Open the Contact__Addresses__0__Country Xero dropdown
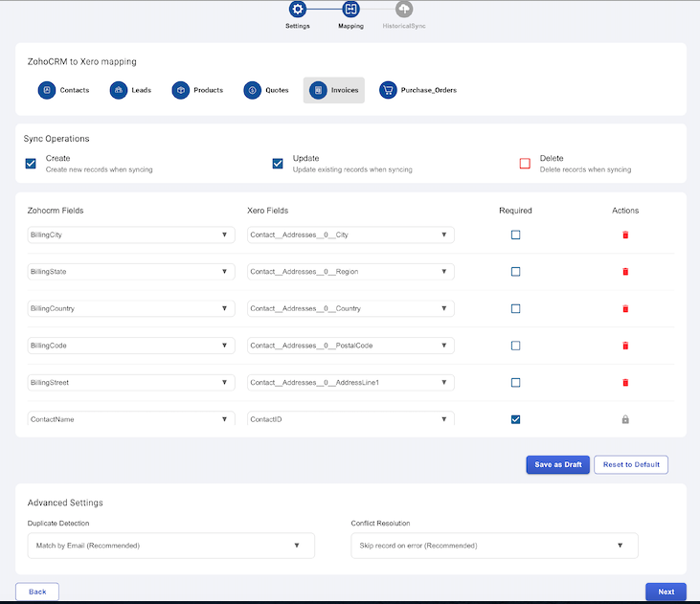 pos(350,308)
